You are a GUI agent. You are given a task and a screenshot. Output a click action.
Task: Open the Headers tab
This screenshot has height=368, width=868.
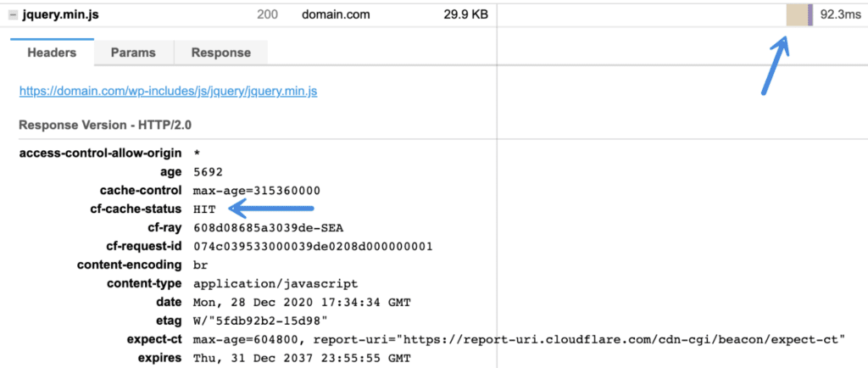(x=52, y=53)
